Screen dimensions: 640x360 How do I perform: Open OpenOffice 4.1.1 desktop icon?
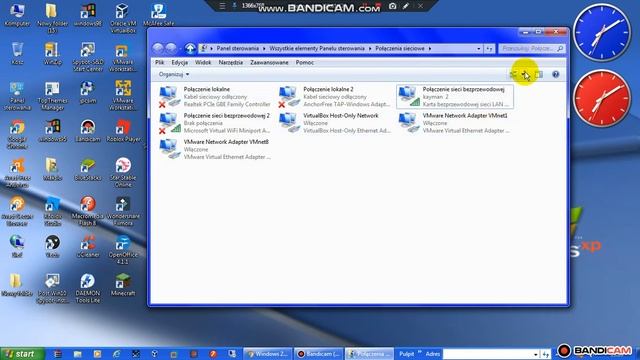pos(123,249)
